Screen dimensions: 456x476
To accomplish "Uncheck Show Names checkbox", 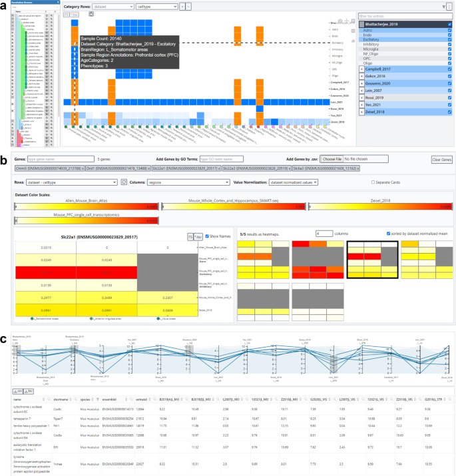I will pos(207,236).
